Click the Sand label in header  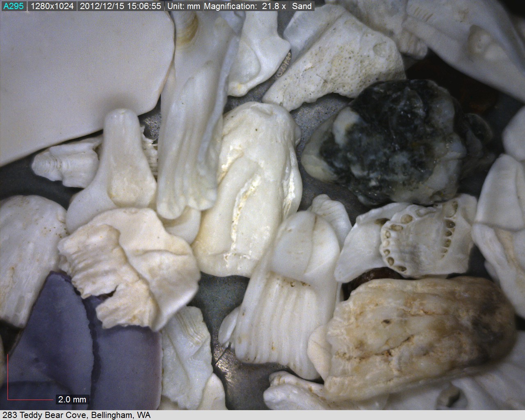tap(302, 6)
